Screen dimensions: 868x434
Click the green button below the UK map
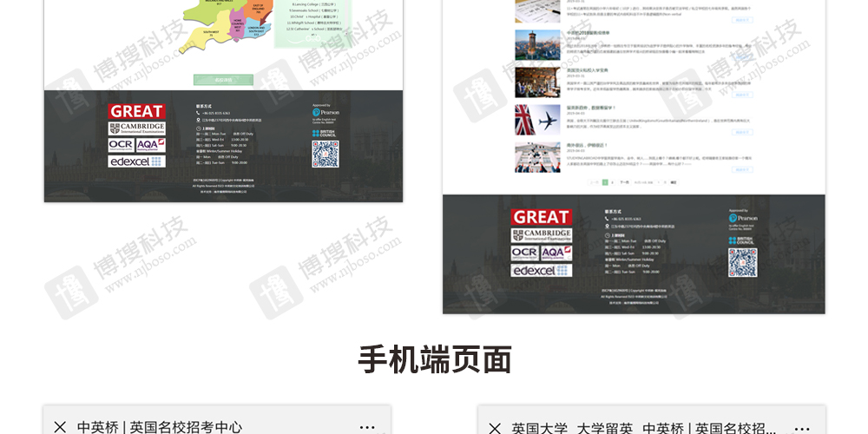(x=223, y=80)
